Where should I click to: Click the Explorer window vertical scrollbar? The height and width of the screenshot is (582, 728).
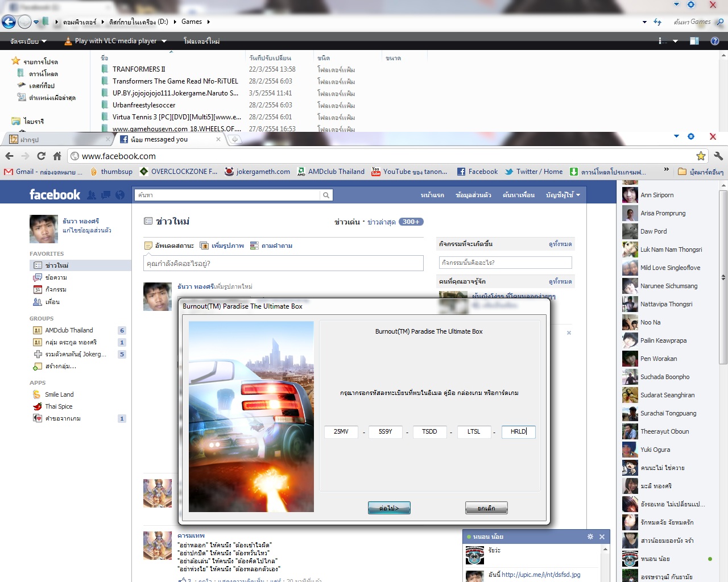[723, 91]
